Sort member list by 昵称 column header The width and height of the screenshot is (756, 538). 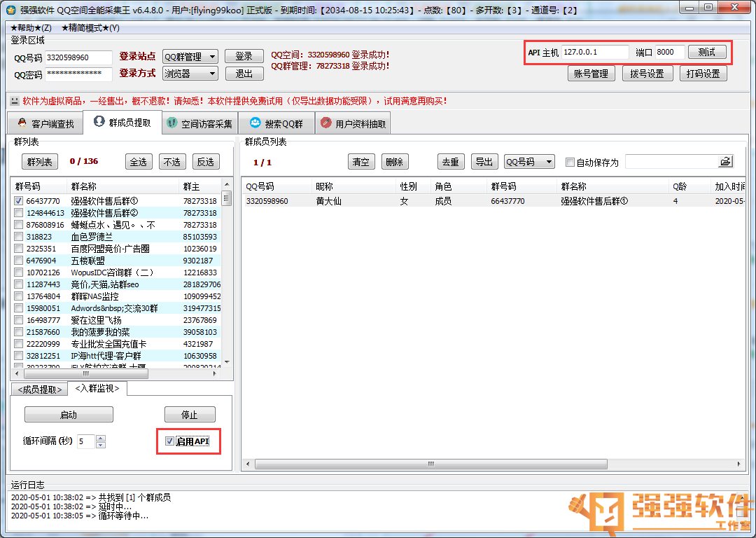point(354,186)
